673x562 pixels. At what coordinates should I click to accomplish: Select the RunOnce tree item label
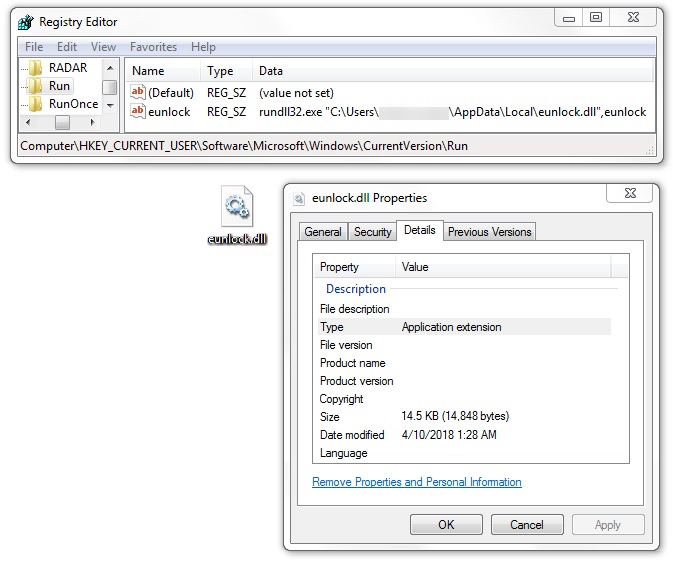pos(74,104)
